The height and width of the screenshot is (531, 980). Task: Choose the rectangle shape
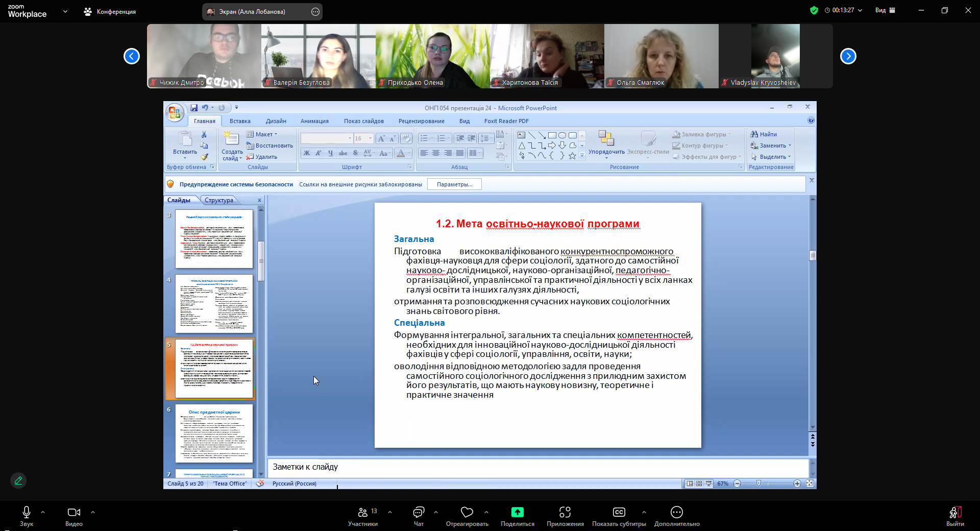coord(552,135)
